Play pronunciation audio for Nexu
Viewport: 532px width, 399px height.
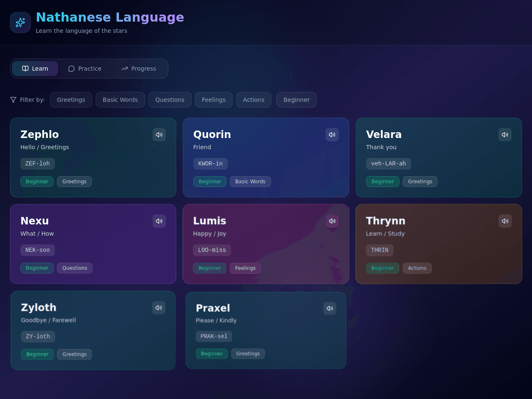pos(159,221)
